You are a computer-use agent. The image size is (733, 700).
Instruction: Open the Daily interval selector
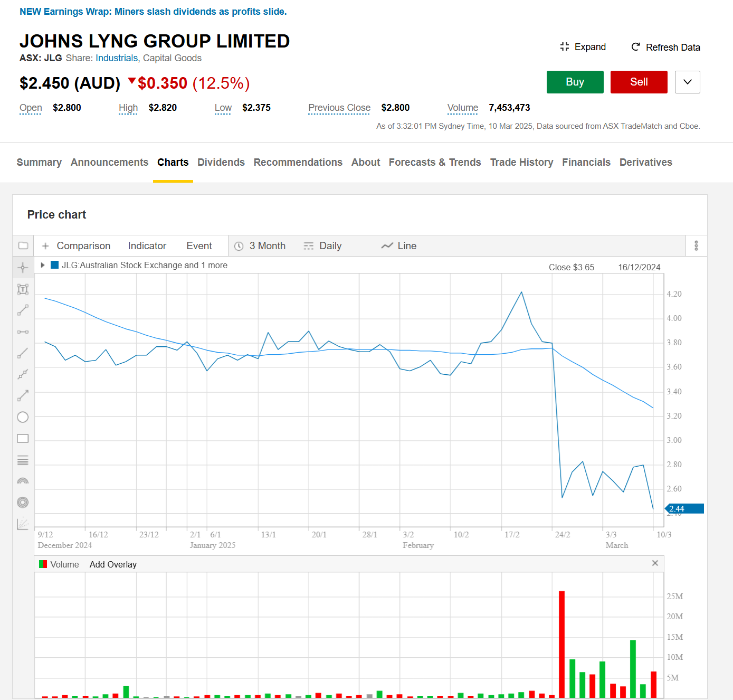323,246
